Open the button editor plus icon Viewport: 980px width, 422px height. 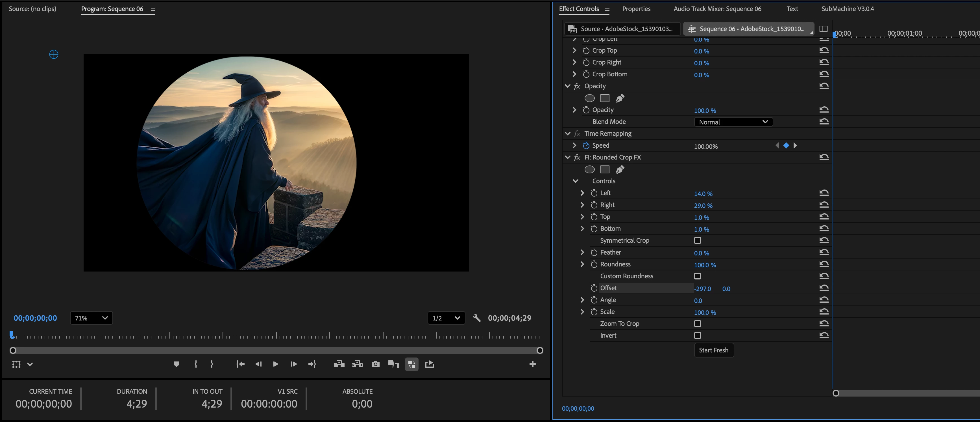pos(532,364)
